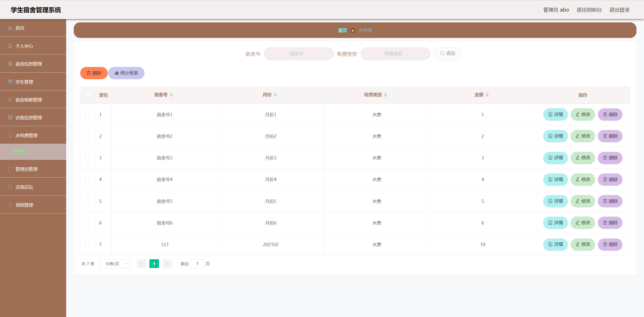Click the 访客信息管理 sidebar icon
Viewport: 644px width, 317px height.
click(10, 117)
